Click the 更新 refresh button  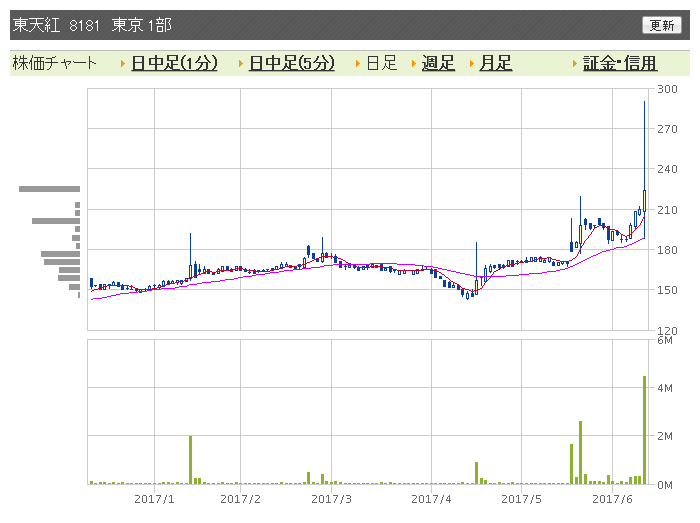pos(662,25)
